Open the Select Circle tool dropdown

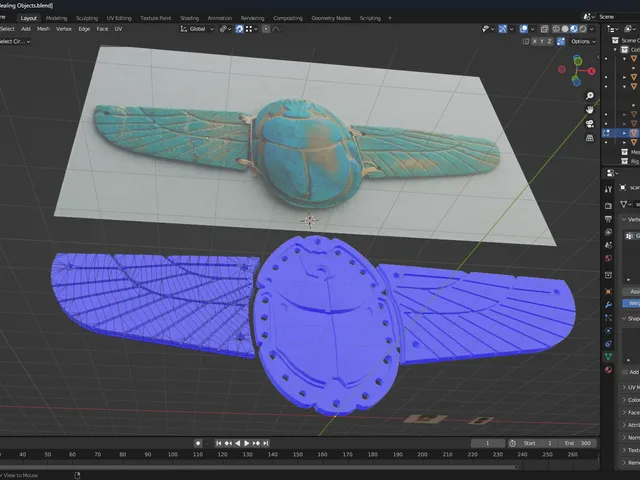pos(15,41)
